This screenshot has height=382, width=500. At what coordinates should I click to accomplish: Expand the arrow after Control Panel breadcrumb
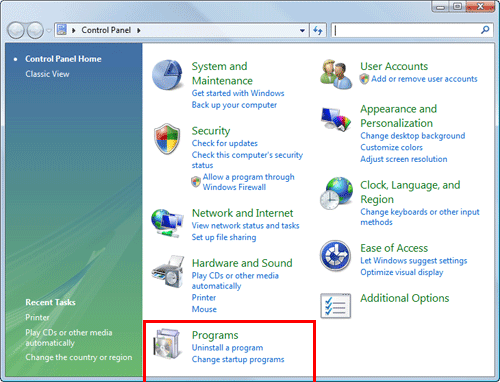click(139, 30)
